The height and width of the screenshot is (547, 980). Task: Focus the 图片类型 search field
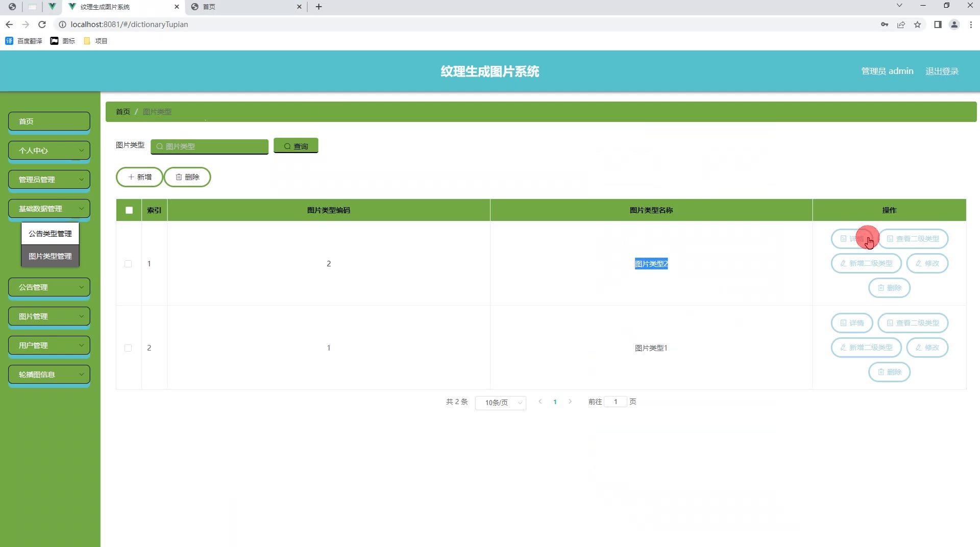[209, 146]
